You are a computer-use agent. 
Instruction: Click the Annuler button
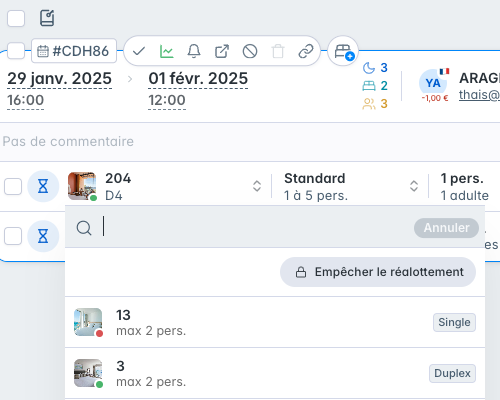[446, 228]
